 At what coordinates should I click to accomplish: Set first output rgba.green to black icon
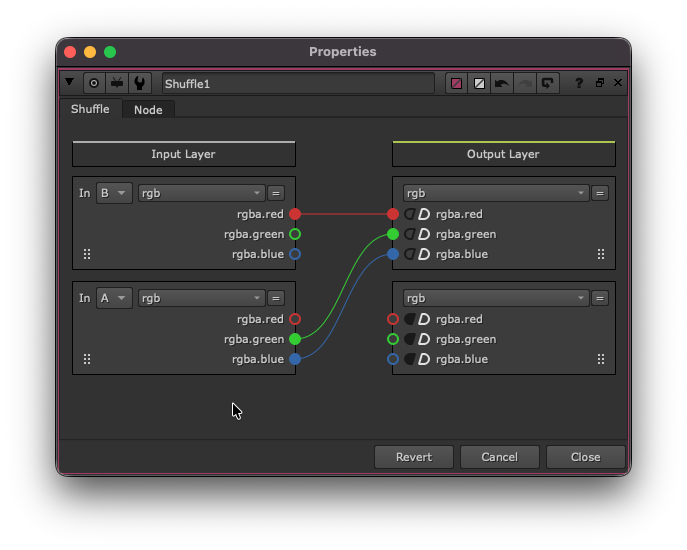point(409,234)
